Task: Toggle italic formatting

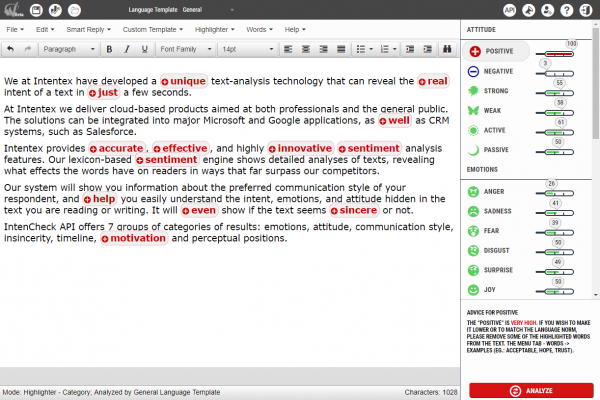Action: [127, 49]
